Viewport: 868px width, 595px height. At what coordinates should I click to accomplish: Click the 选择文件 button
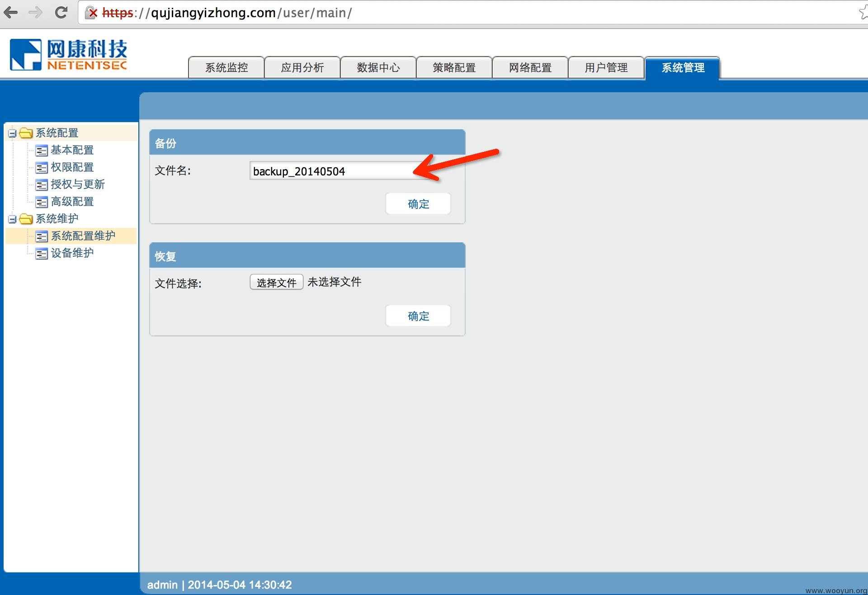click(277, 283)
